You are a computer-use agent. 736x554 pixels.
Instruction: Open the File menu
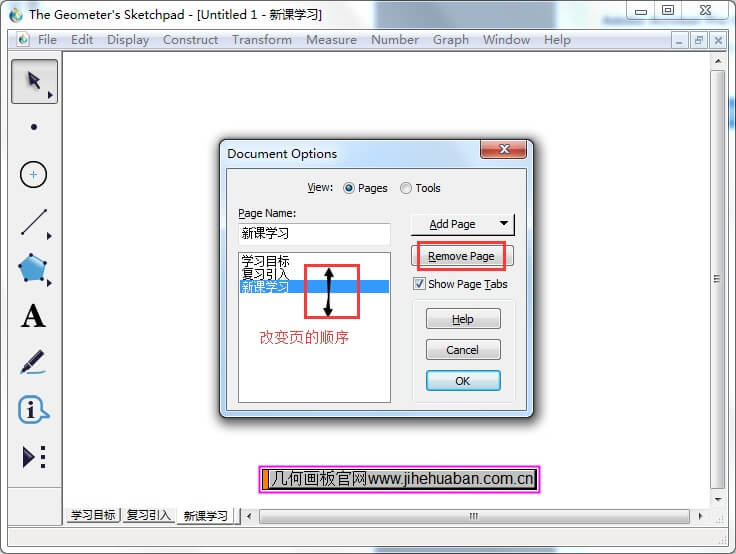pyautogui.click(x=47, y=40)
